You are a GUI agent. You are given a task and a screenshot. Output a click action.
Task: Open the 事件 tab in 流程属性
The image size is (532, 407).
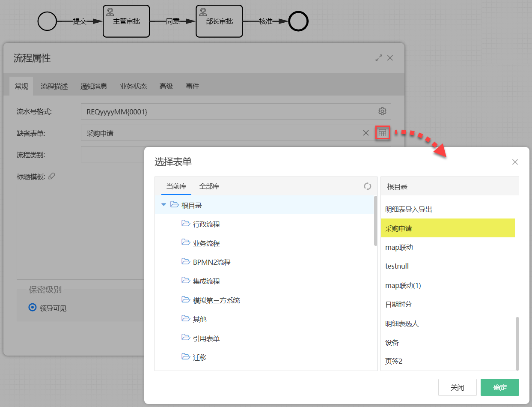[x=192, y=86]
